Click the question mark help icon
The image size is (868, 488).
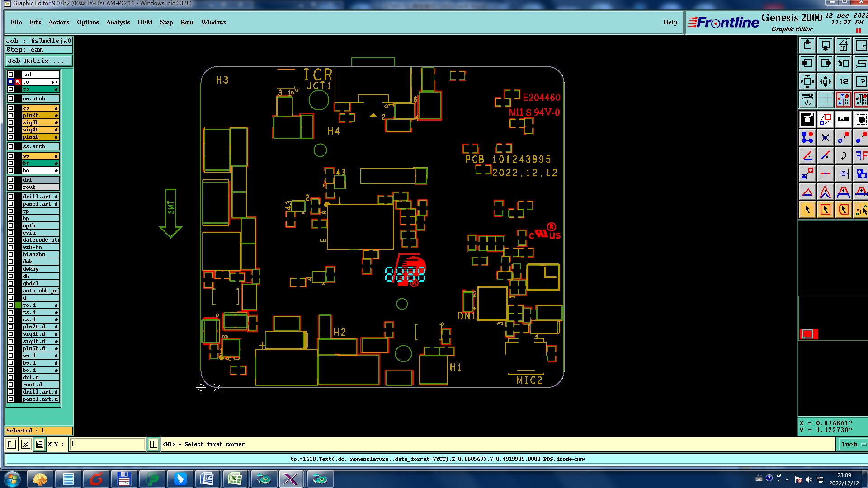pyautogui.click(x=861, y=82)
